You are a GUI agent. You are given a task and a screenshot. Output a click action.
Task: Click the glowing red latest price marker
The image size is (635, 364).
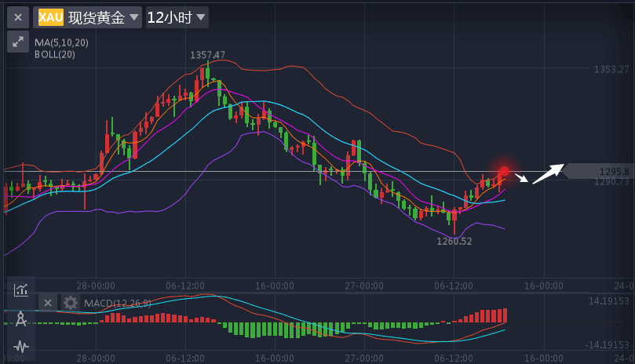pyautogui.click(x=504, y=171)
